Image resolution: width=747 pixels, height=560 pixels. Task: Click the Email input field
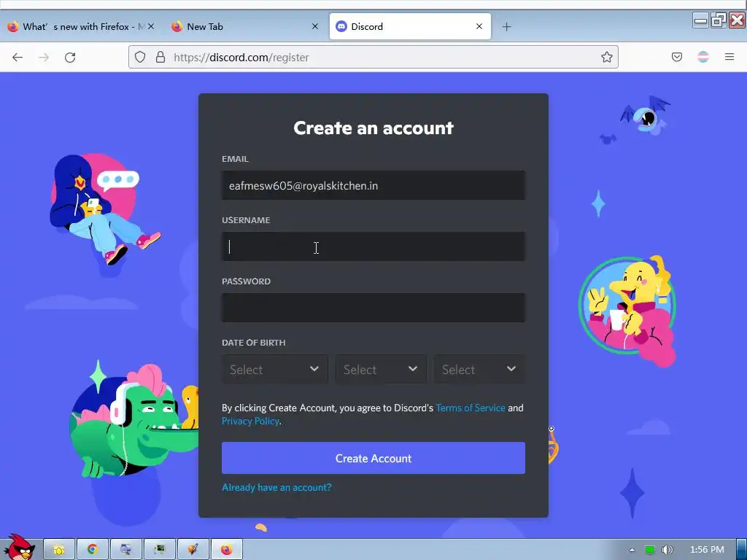373,186
